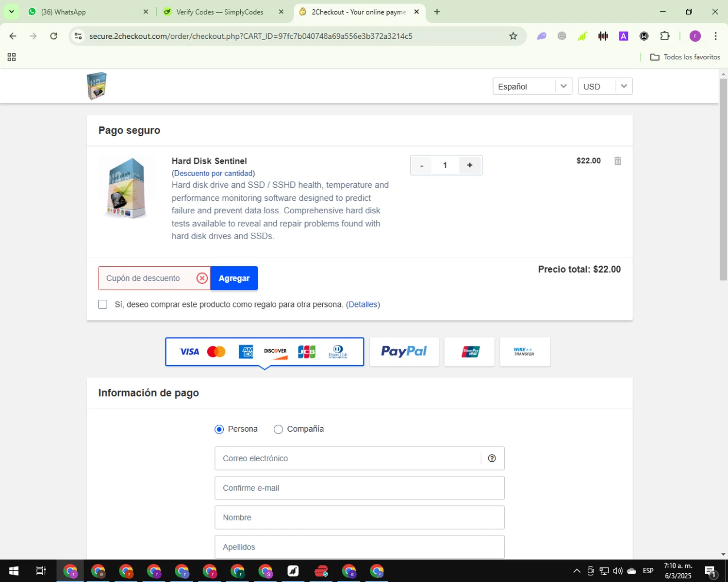Screen dimensions: 728x582
Task: Decrease quantity with minus button
Action: 422,165
